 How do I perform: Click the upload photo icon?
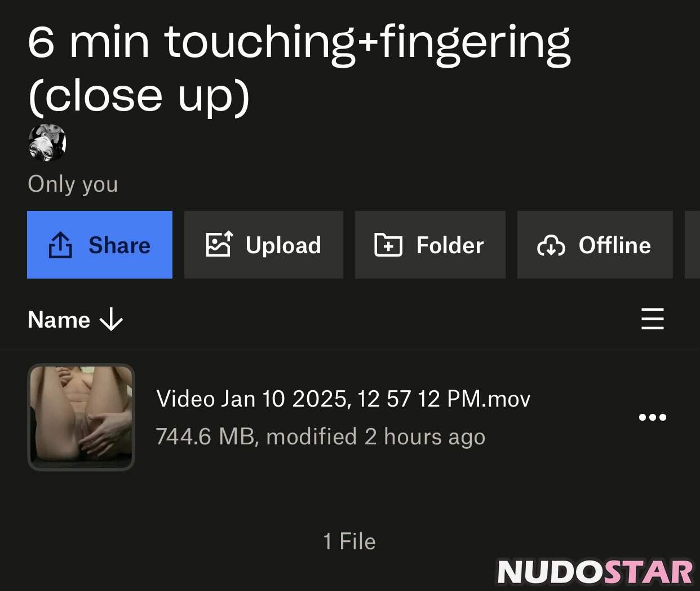click(x=219, y=245)
